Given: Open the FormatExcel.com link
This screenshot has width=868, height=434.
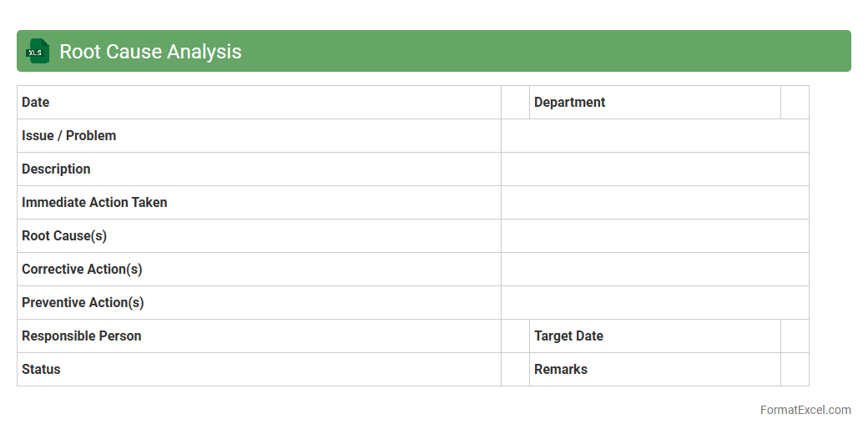Looking at the screenshot, I should [805, 410].
